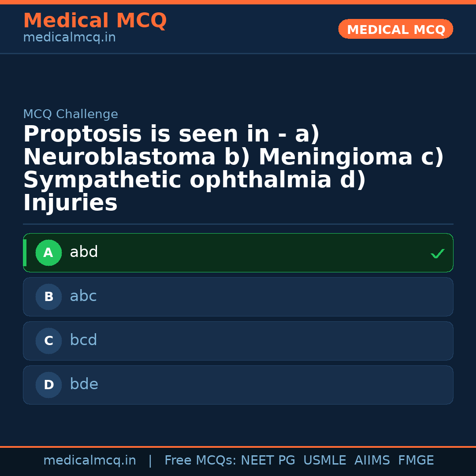Click the green checkmark on the correct answer
The height and width of the screenshot is (476, 476).
(x=437, y=253)
